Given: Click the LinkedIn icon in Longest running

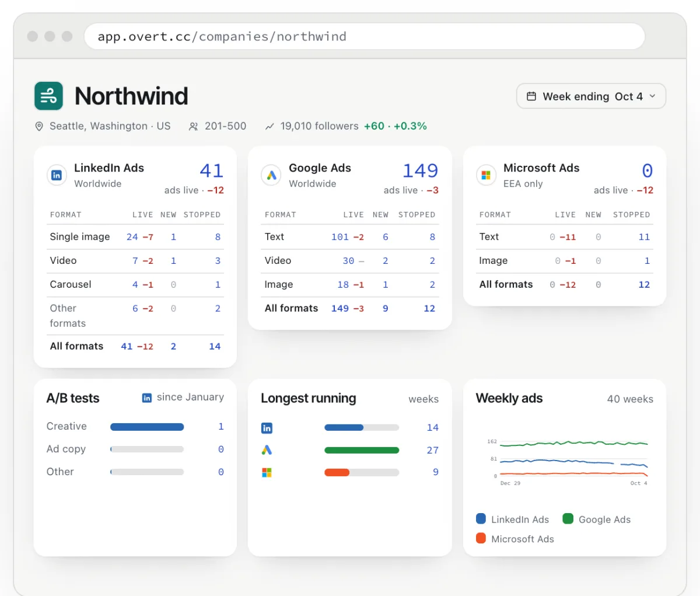Looking at the screenshot, I should tap(267, 428).
